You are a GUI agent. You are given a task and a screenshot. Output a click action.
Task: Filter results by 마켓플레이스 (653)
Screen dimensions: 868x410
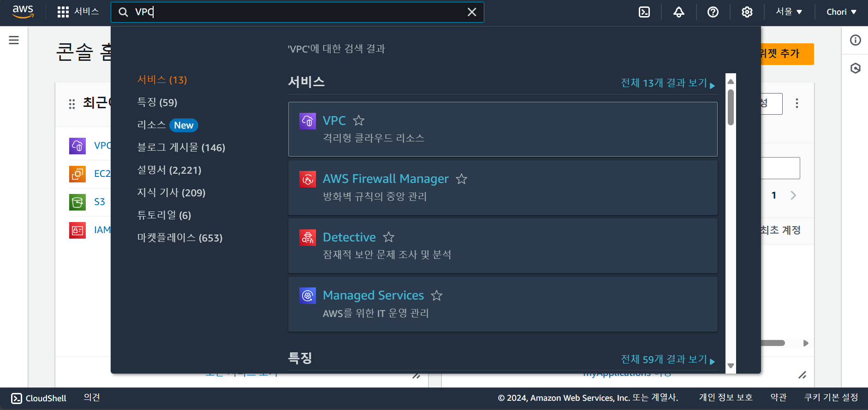coord(180,238)
